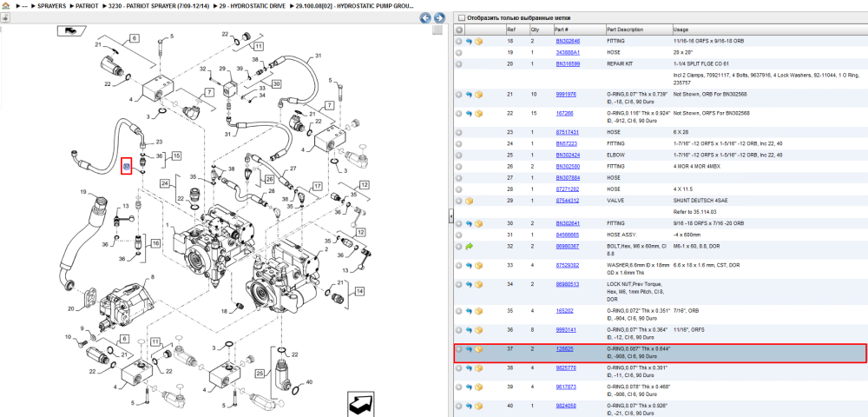868x417 pixels.
Task: Click the package box icon for ref 22
Action: (x=478, y=114)
